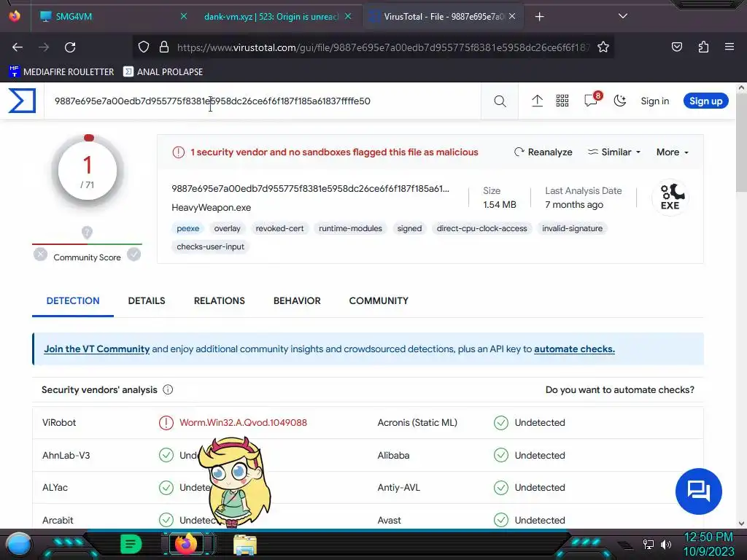Expand the More dropdown
747x560 pixels.
coord(672,152)
